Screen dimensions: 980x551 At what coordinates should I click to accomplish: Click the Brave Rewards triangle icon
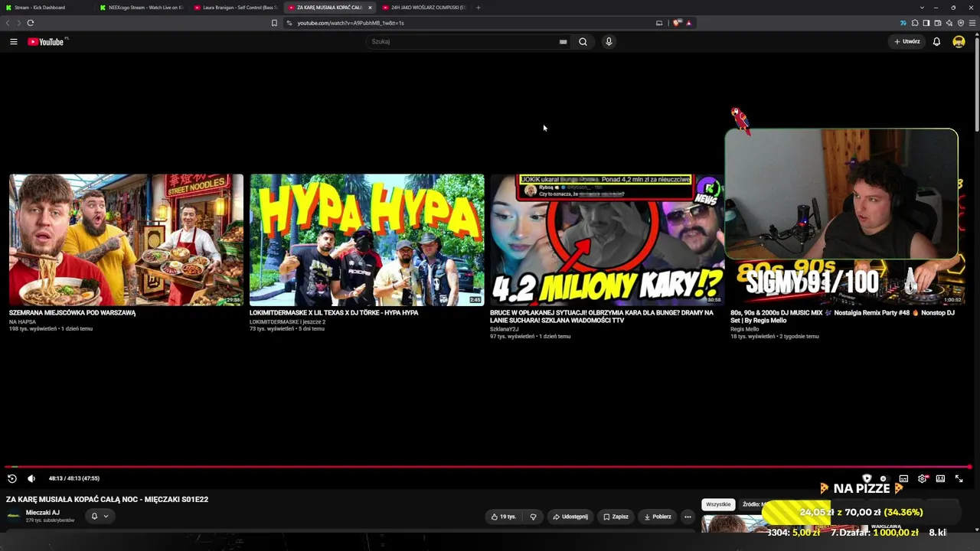tap(688, 23)
